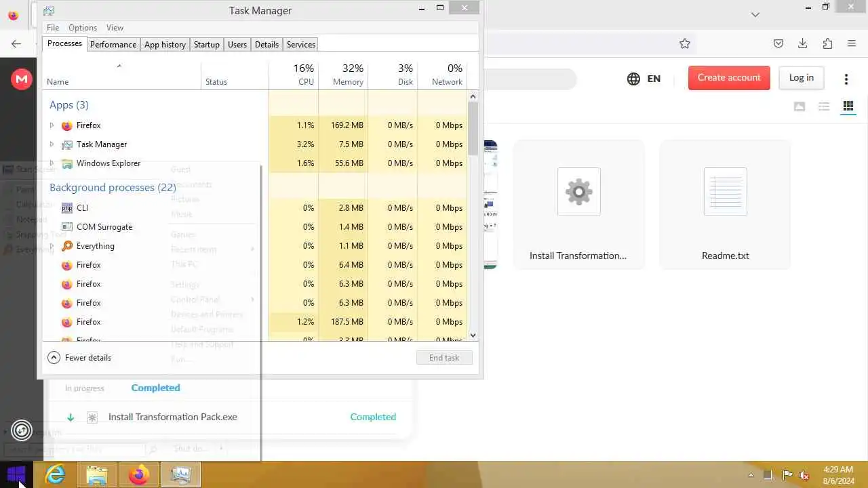Screen dimensions: 868x488
Task: Select the Firefox process using 187.5 MB
Action: click(x=255, y=322)
